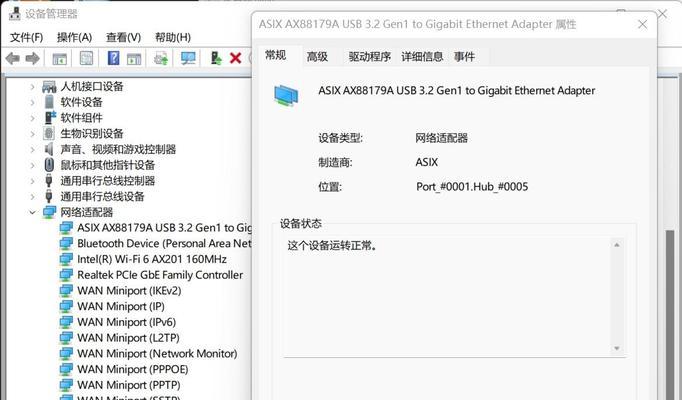This screenshot has height=400, width=682.
Task: Select Realtek PCIe GbE Family Controller entry
Action: click(x=160, y=275)
